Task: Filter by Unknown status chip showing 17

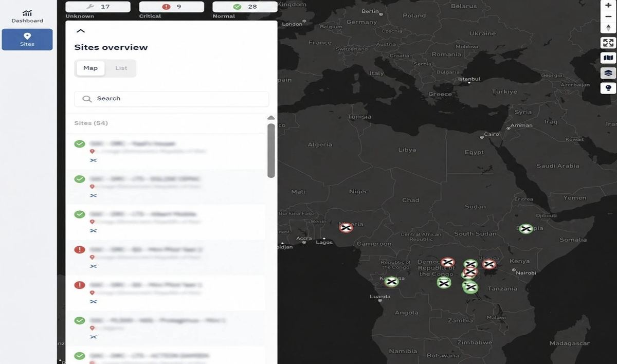Action: [x=98, y=7]
